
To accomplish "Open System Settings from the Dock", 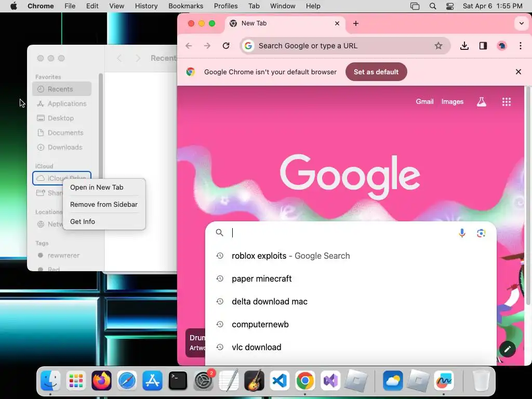I will (x=204, y=380).
